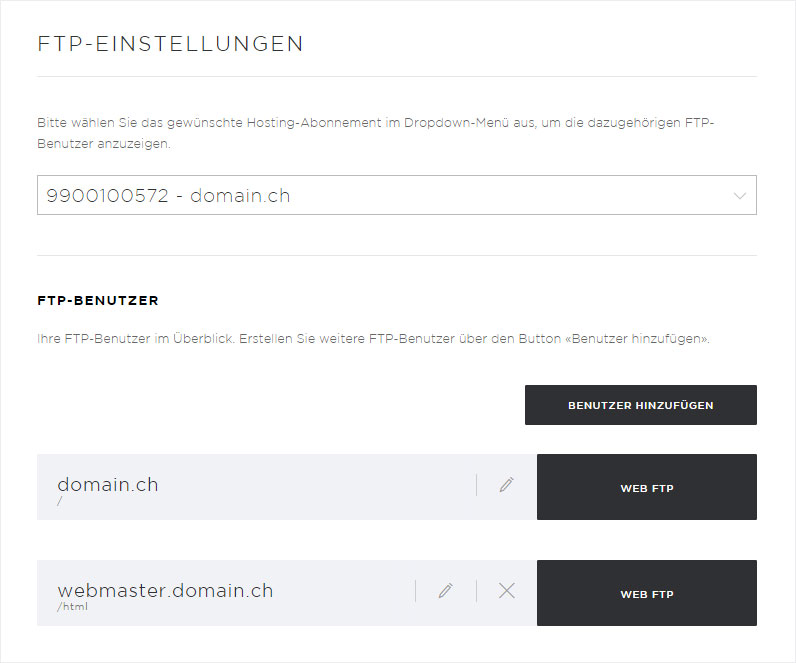Launch Web FTP for domain.ch user
The height and width of the screenshot is (663, 796).
(x=647, y=487)
